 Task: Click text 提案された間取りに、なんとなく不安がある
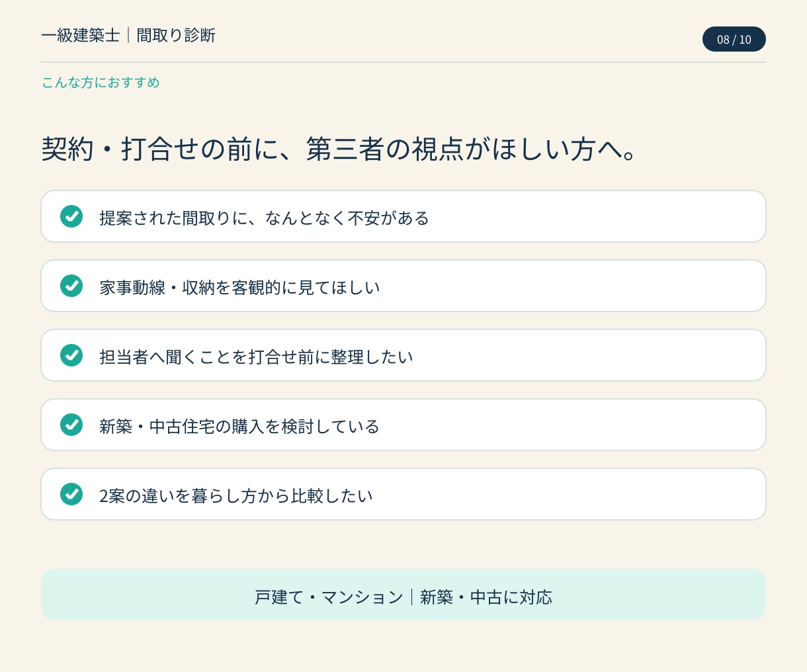265,218
